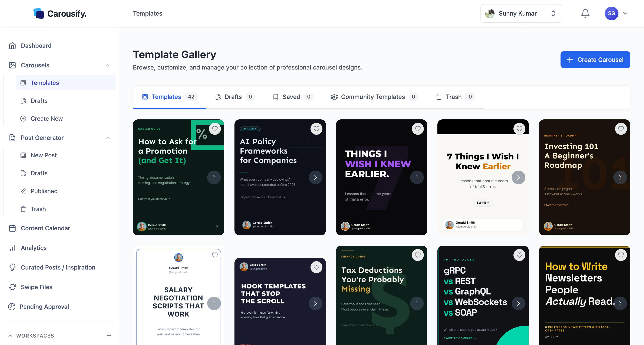Click the Create Carousel button
Screen dimensions: 644x345
click(x=595, y=59)
